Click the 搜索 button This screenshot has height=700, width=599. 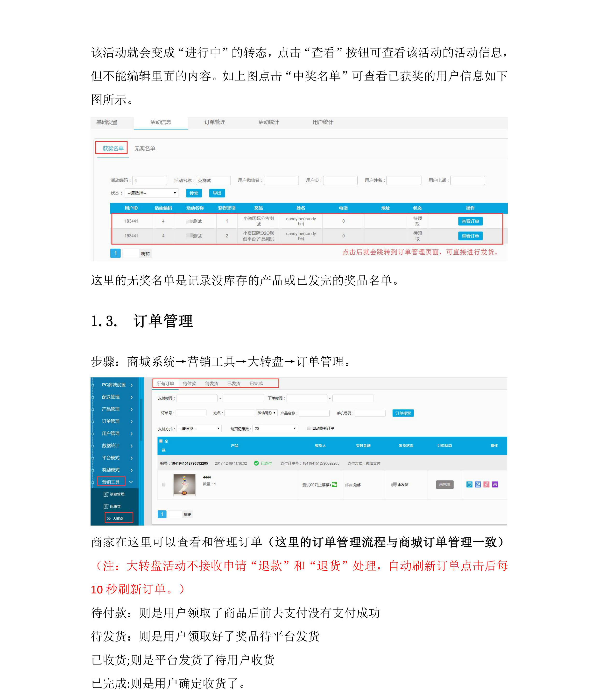194,193
